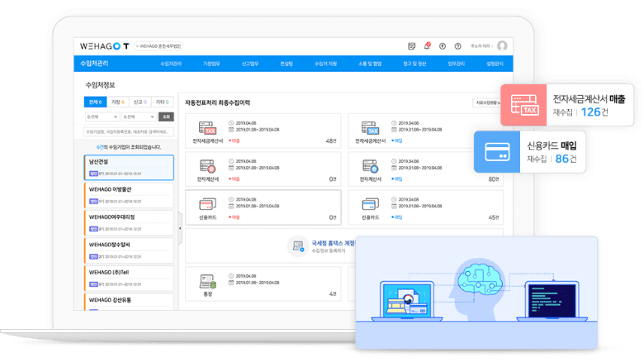Select the 남산건설 client card

click(129, 168)
